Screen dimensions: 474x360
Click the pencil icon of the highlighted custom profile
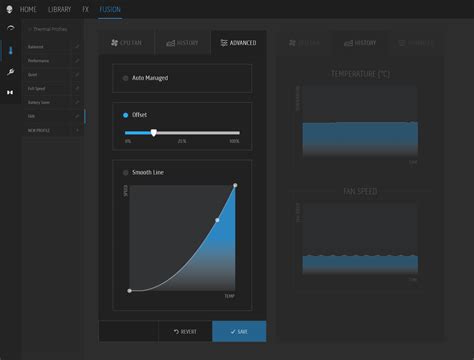pos(77,116)
